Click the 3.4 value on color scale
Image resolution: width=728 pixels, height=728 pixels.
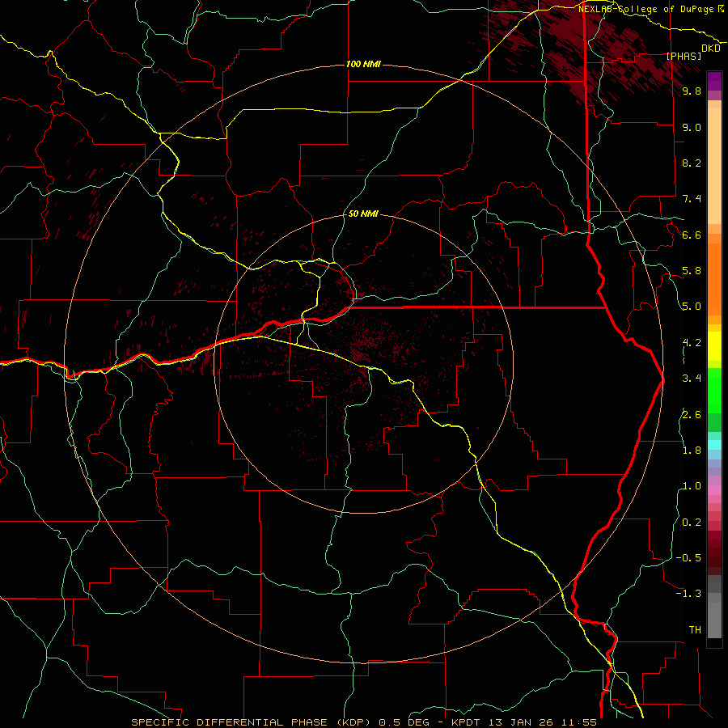(x=692, y=379)
